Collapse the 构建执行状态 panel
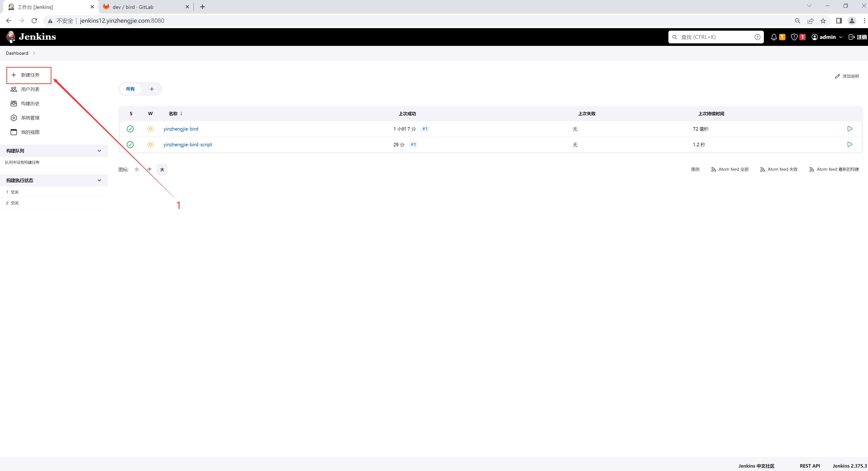The width and height of the screenshot is (868, 471). tap(99, 181)
